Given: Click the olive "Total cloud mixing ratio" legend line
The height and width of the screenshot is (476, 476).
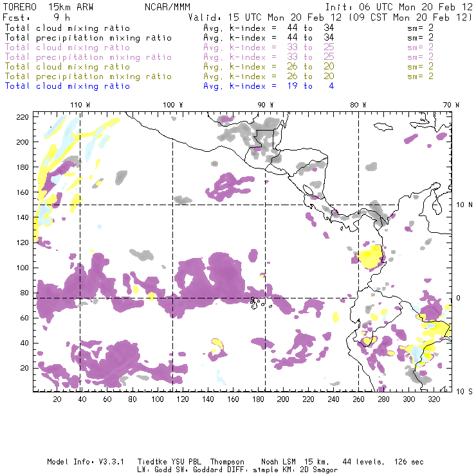Looking at the screenshot, I should pyautogui.click(x=68, y=67).
